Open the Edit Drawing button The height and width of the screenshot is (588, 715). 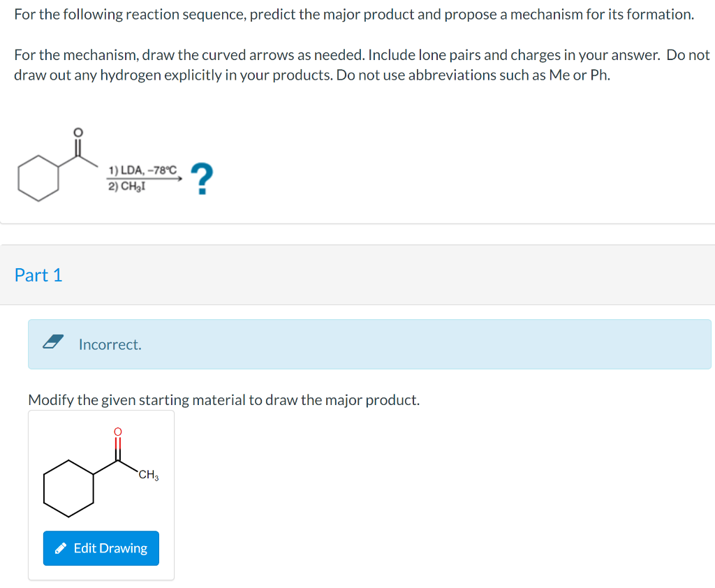[101, 548]
